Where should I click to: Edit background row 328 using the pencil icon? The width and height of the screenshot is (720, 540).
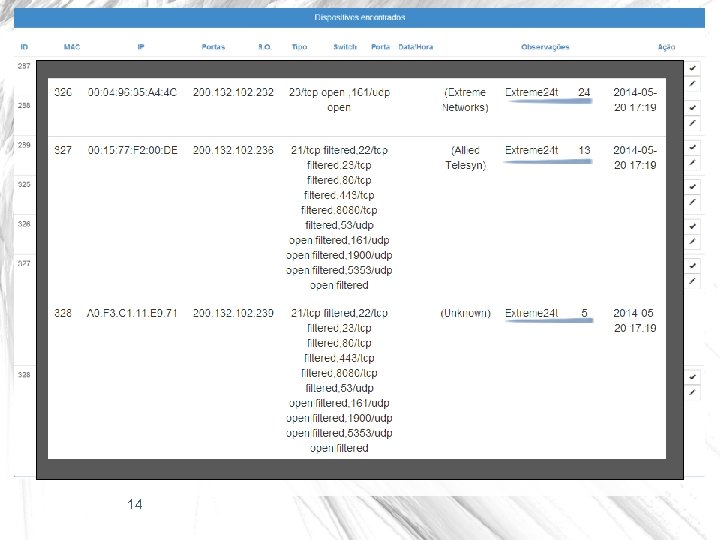tap(692, 393)
